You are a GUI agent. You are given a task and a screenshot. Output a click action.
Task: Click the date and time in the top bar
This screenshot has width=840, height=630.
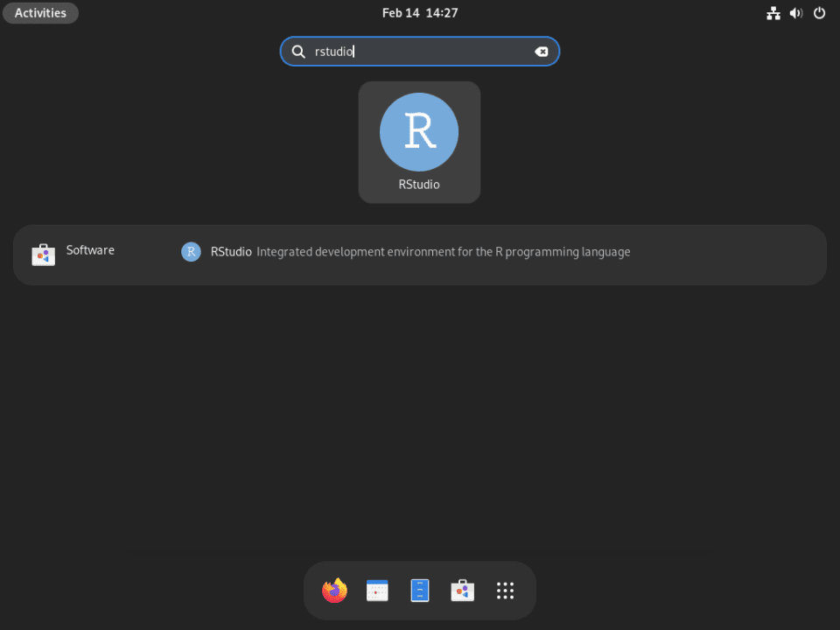coord(420,12)
